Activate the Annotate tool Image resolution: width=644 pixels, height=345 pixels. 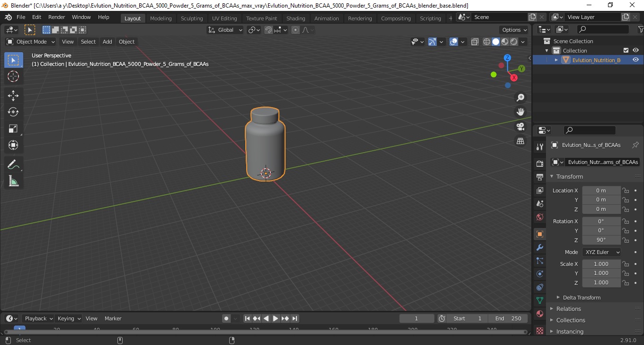click(13, 164)
